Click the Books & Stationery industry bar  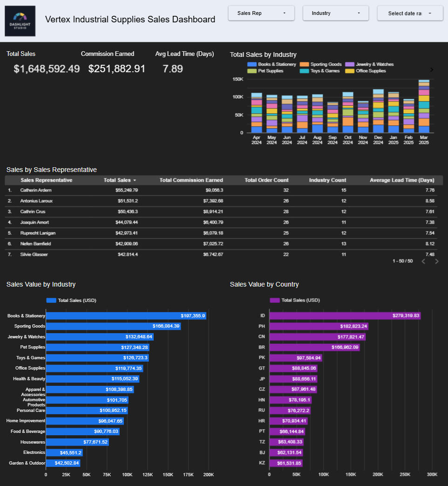(x=126, y=316)
